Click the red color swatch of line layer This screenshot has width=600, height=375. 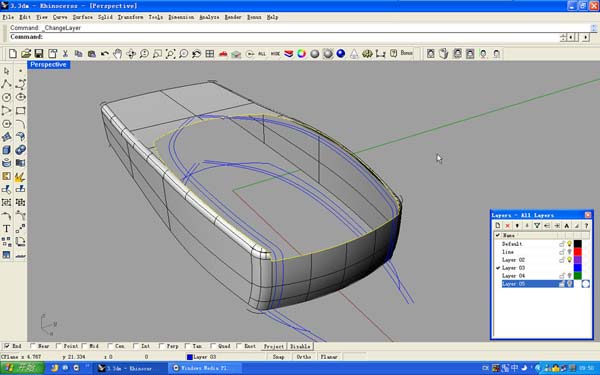tap(577, 252)
